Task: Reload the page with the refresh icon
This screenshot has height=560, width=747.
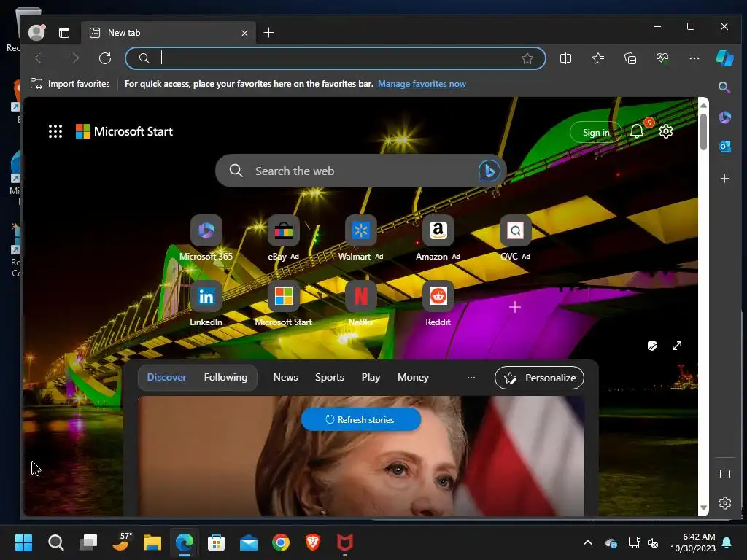Action: point(105,58)
